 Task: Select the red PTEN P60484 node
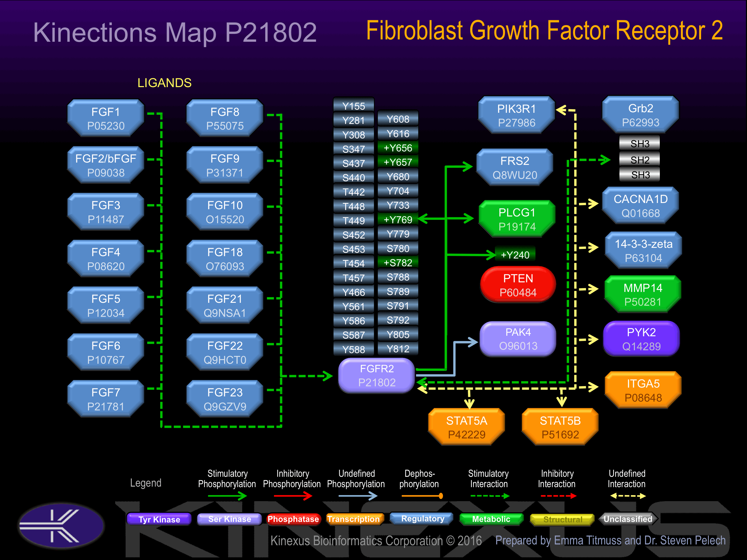(x=518, y=285)
